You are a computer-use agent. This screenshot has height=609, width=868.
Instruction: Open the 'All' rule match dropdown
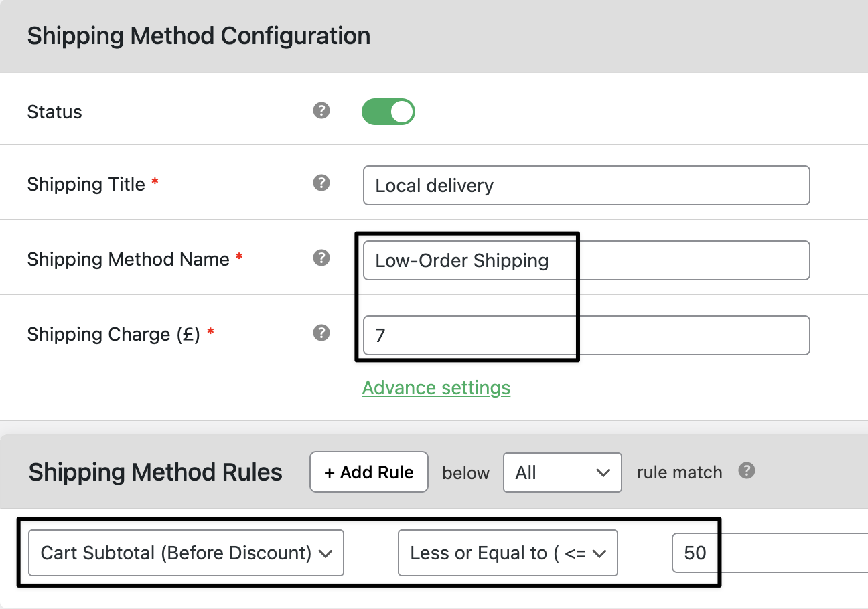tap(563, 472)
